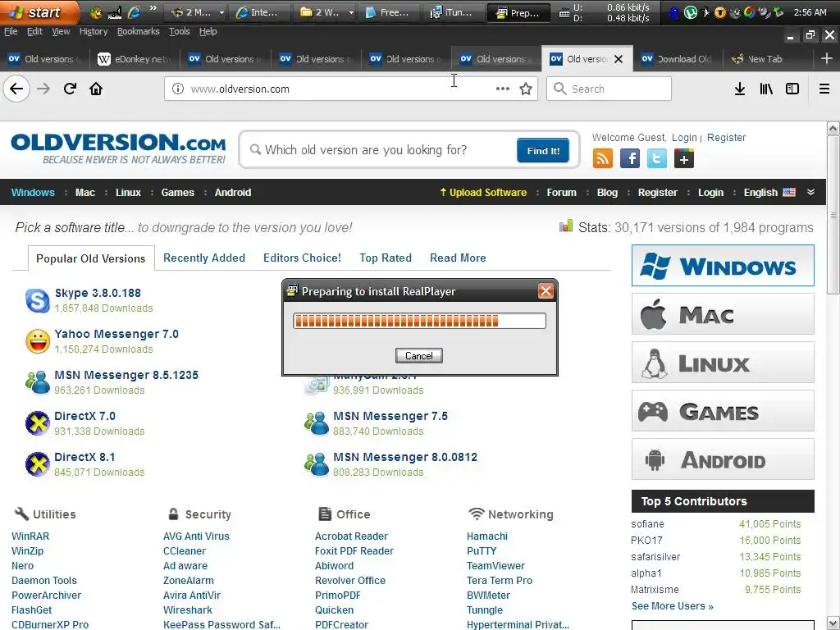Focus the browser Search box
The width and height of the screenshot is (840, 630).
pos(609,89)
